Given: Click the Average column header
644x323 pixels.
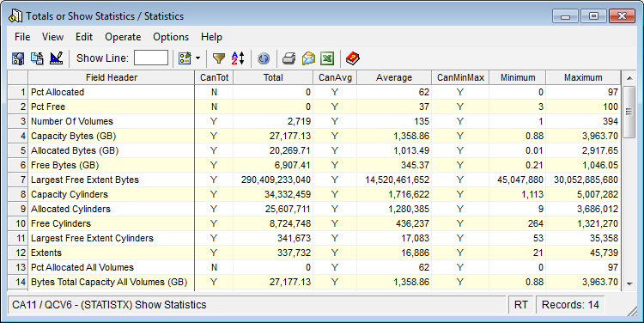Looking at the screenshot, I should click(394, 77).
